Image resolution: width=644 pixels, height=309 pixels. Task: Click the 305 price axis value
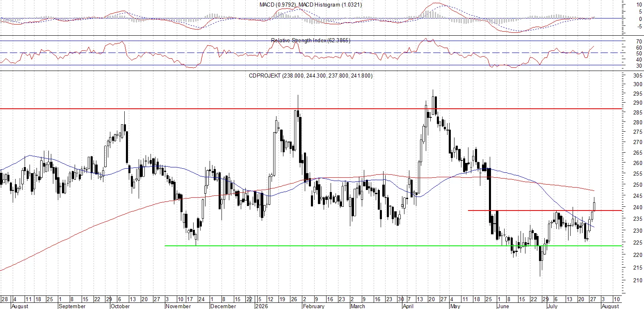638,76
